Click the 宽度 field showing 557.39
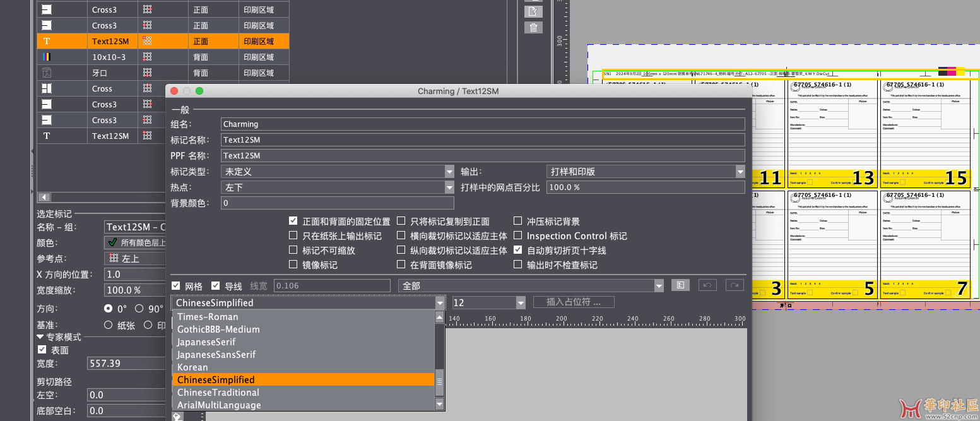 click(x=126, y=363)
